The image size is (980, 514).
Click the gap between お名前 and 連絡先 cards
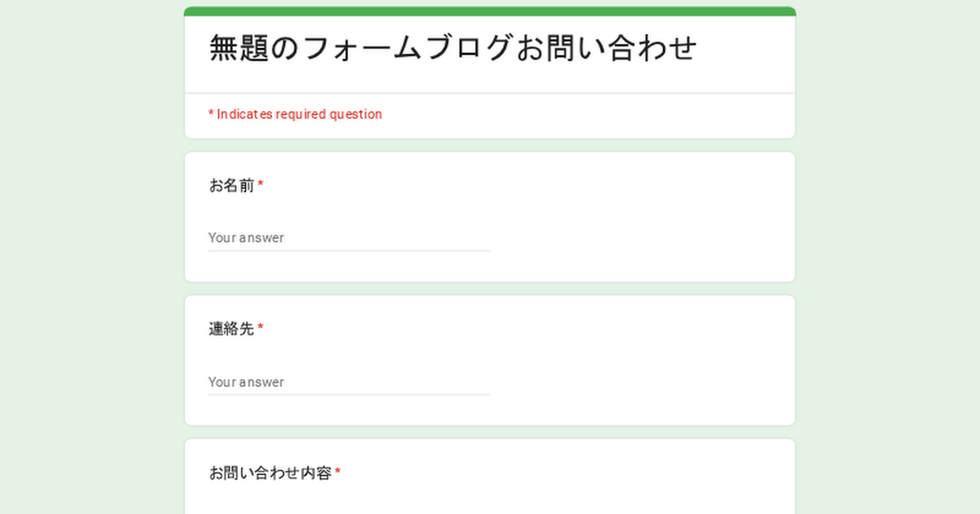coord(490,289)
